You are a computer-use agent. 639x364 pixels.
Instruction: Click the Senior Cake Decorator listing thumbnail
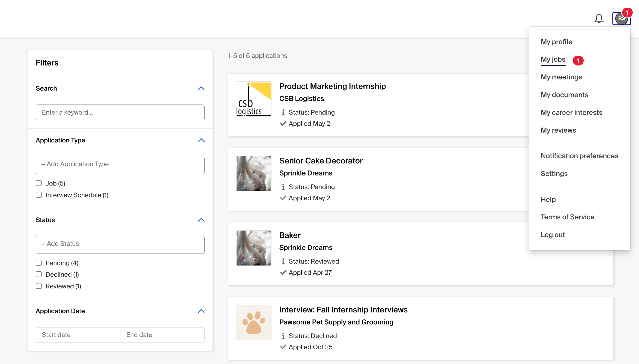coord(253,173)
